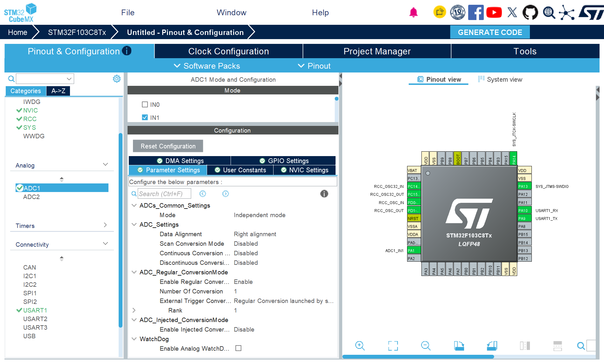Open the X social icon

(512, 12)
